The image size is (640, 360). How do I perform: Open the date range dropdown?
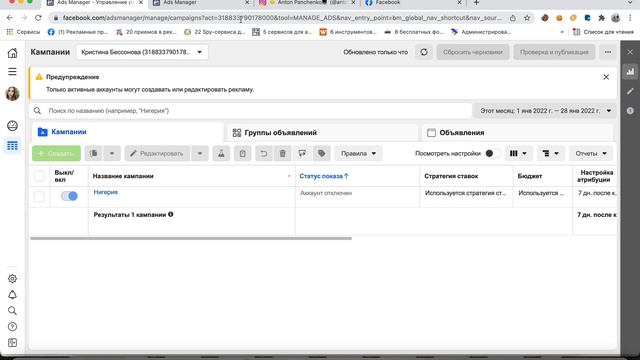pyautogui.click(x=545, y=111)
